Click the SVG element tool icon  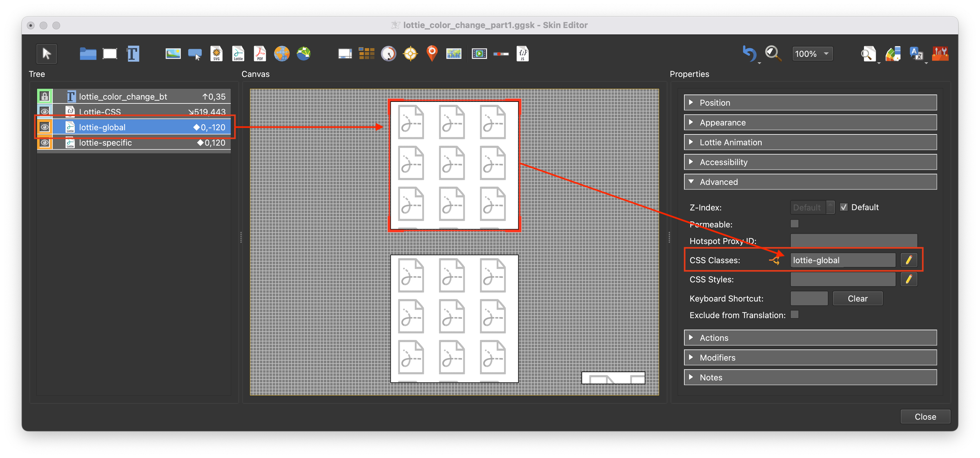[x=216, y=54]
